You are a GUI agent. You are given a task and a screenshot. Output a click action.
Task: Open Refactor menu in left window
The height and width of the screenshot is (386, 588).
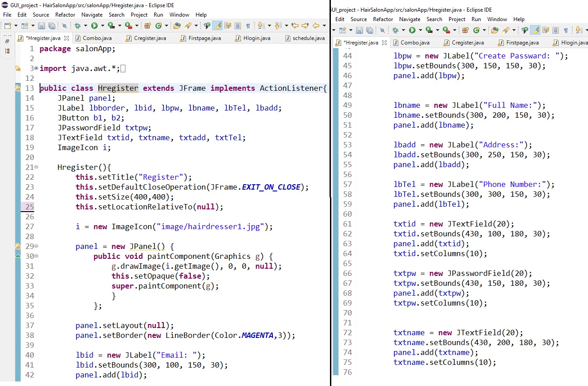click(x=65, y=15)
